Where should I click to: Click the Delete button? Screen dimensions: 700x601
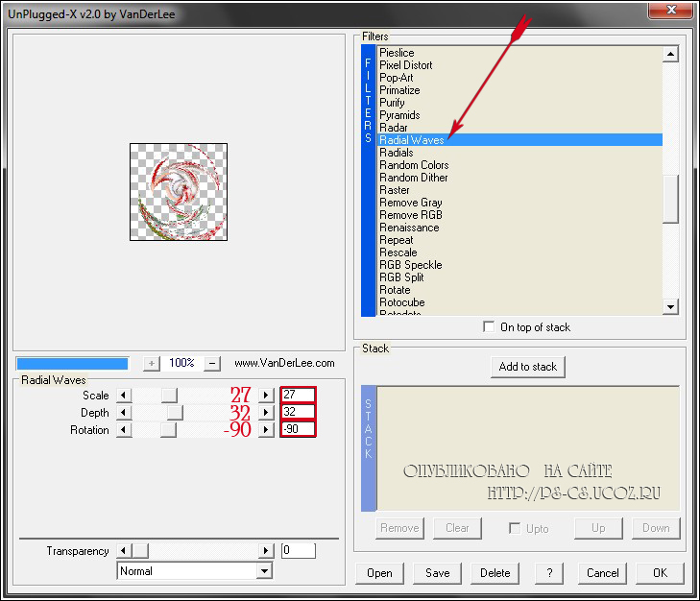click(495, 573)
